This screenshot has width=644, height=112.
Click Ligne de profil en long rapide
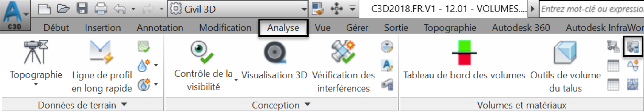[102, 66]
